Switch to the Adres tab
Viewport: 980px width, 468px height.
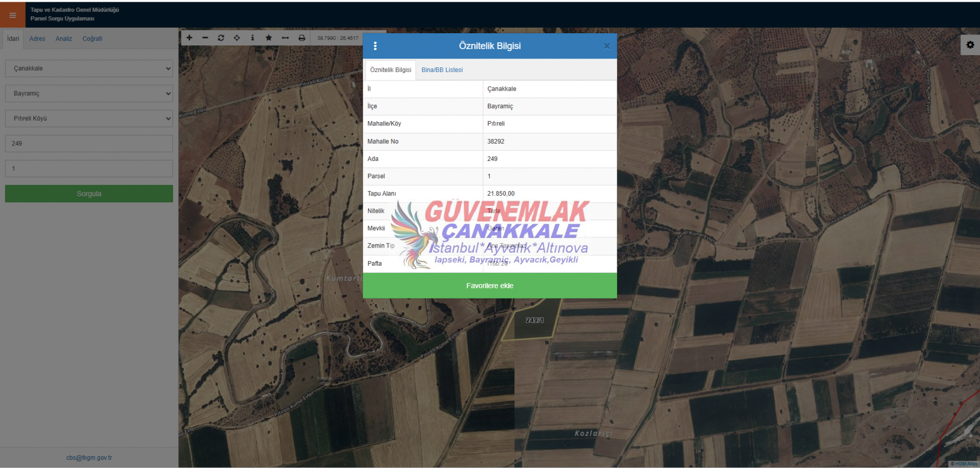[37, 39]
